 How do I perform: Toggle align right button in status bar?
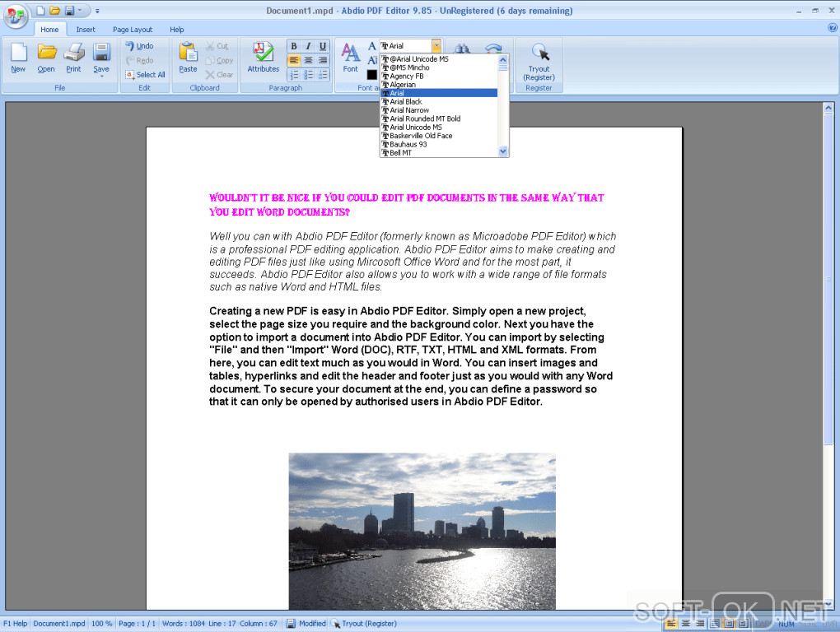tap(700, 624)
